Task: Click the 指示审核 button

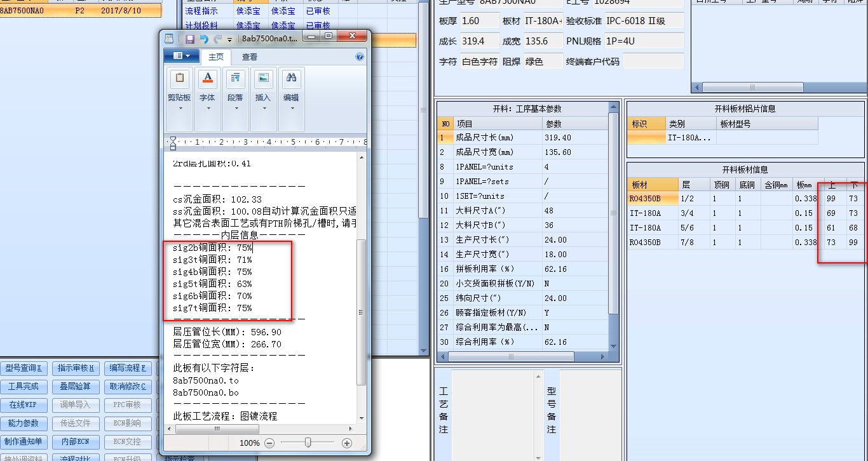Action: (76, 368)
